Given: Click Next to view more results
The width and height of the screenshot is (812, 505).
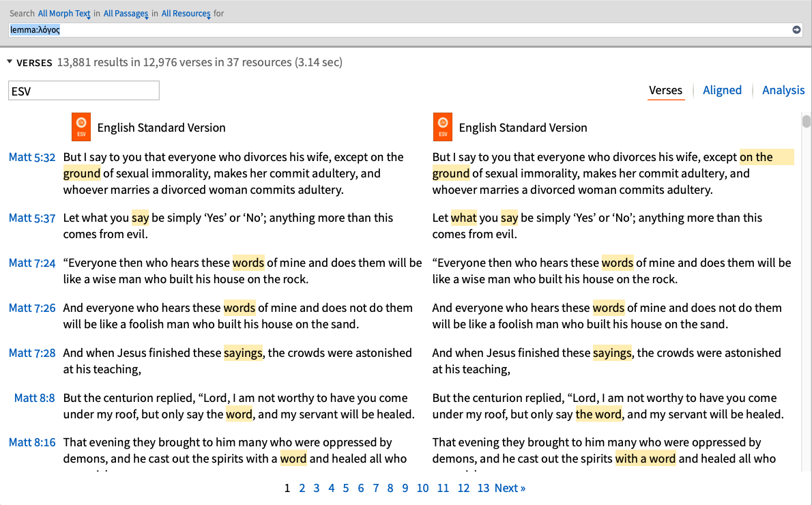Looking at the screenshot, I should coord(509,488).
